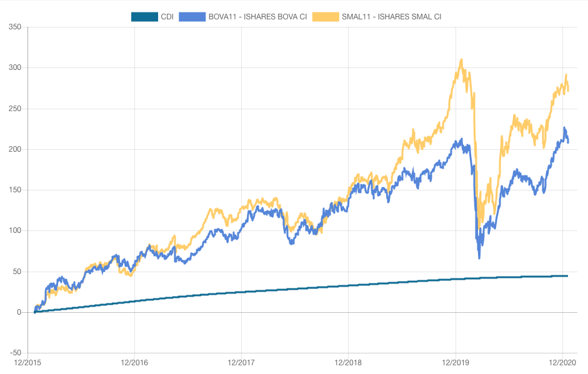Viewport: 588px width, 374px height.
Task: Click the -50 y-axis label
Action: 15,353
